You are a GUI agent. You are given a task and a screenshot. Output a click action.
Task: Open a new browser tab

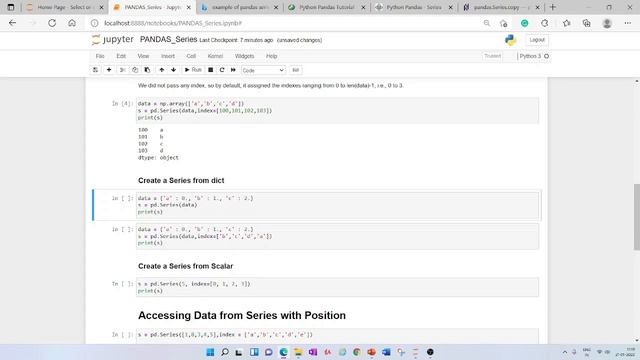(553, 7)
